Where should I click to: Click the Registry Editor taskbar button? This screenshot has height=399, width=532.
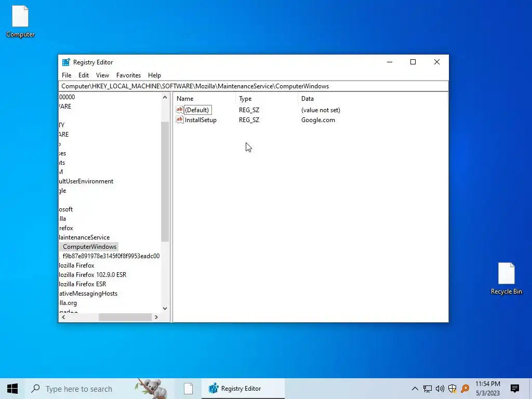(243, 389)
